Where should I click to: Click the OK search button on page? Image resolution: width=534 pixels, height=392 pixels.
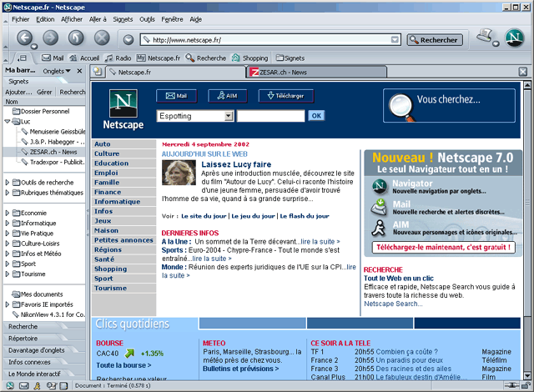316,116
